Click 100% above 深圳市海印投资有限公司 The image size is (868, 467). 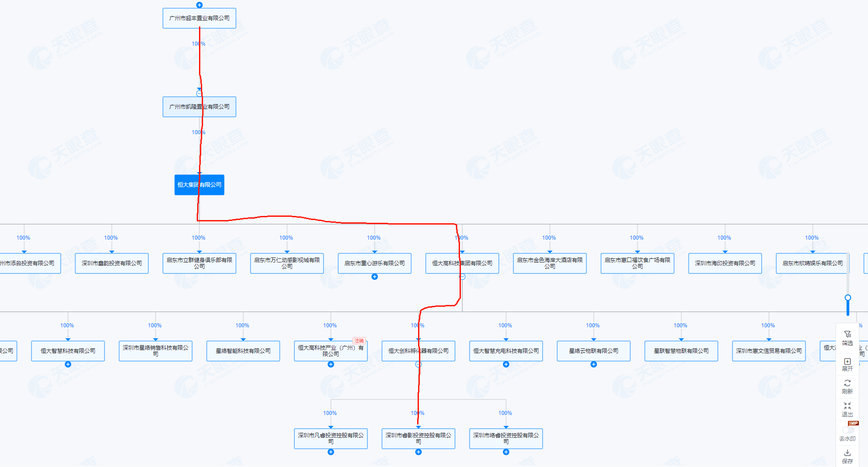724,238
